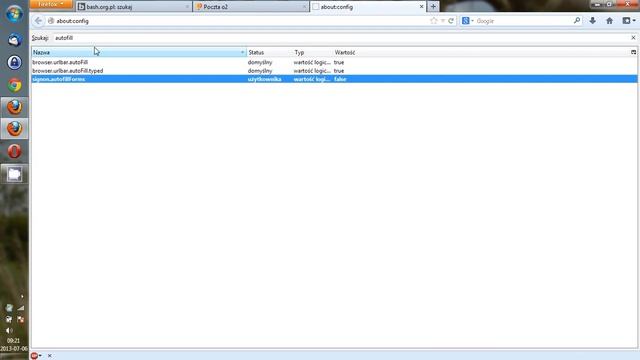This screenshot has height=360, width=640.
Task: Close the add-on bar at the bottom
Action: [50, 356]
